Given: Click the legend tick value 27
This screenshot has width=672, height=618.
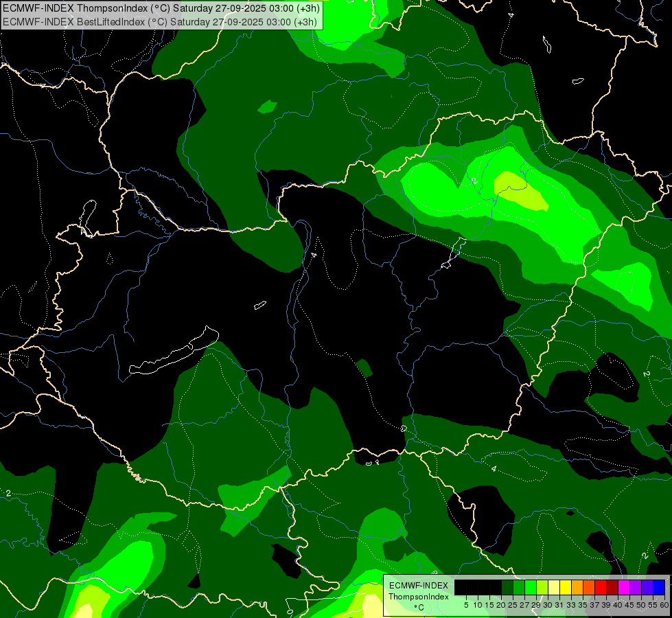Looking at the screenshot, I should coord(524,605).
